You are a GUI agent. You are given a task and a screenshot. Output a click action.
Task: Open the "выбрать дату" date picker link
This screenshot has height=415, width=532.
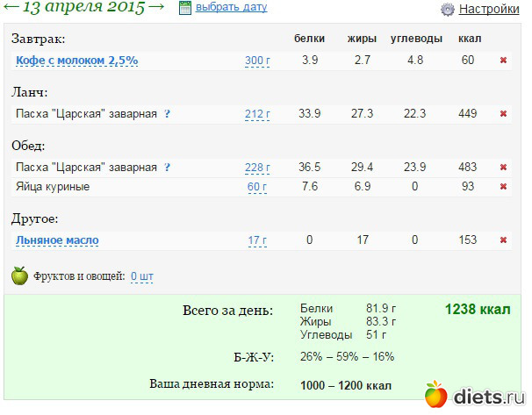tap(231, 8)
